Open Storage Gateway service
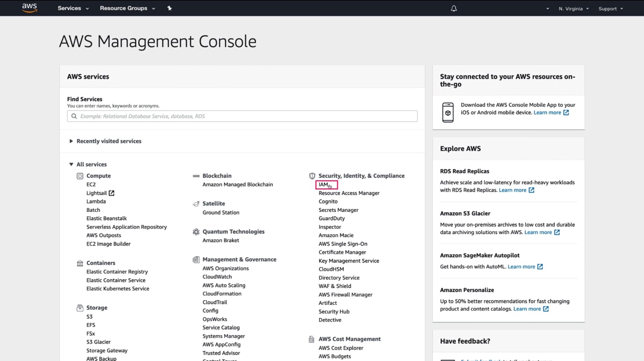Viewport: 644px width, 361px height. point(107,351)
